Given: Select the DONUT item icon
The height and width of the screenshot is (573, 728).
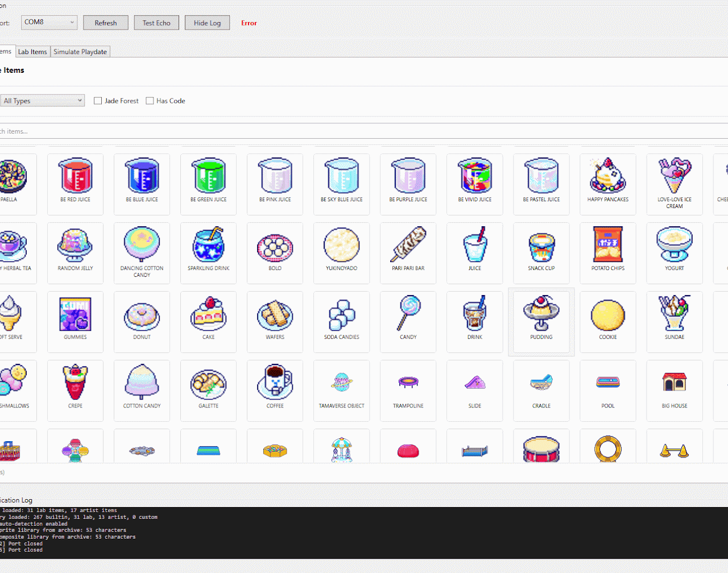Looking at the screenshot, I should pyautogui.click(x=142, y=314).
